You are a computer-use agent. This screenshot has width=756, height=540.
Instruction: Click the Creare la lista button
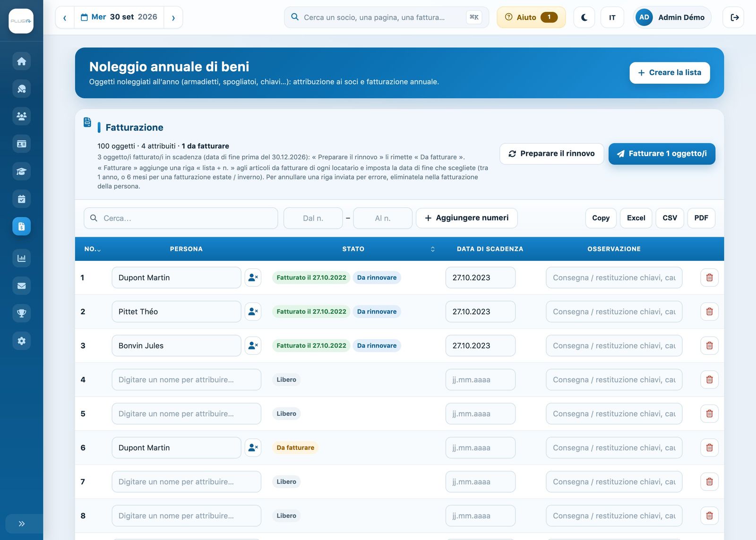(x=670, y=73)
